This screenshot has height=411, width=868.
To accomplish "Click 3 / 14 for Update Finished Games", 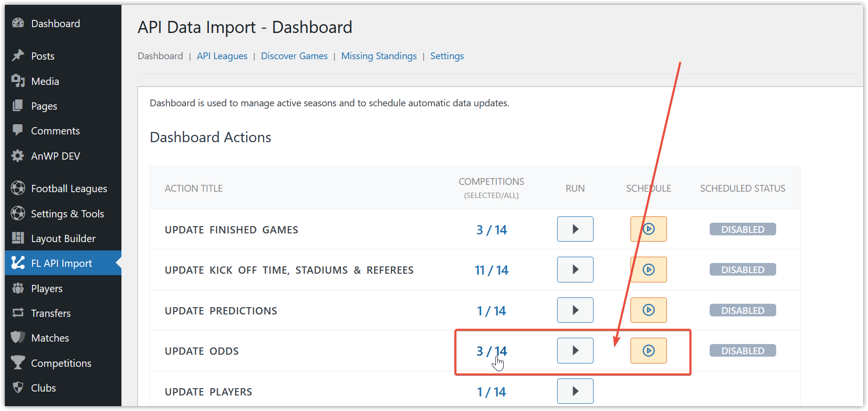I will point(492,230).
